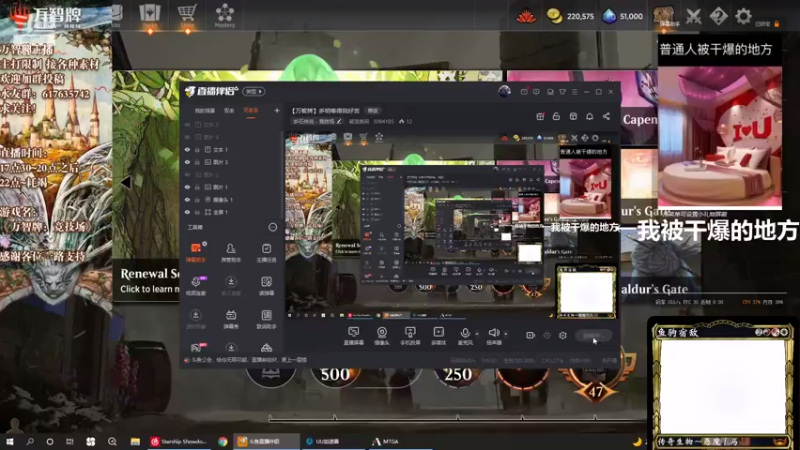This screenshot has width=800, height=450.
Task: Open streaming settings gear in the Douyu bottom bar
Action: click(x=563, y=335)
